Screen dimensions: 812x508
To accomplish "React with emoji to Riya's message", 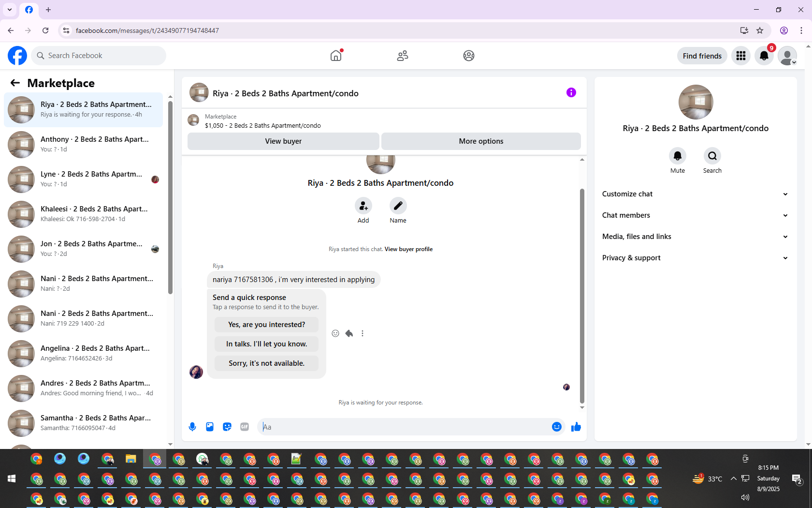I will point(335,333).
